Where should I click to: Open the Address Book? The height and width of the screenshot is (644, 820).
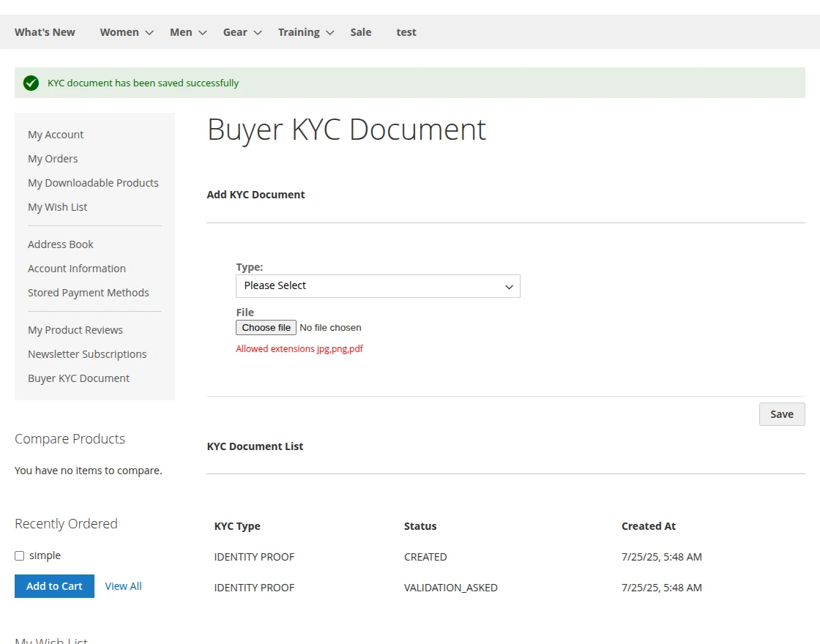click(x=60, y=244)
